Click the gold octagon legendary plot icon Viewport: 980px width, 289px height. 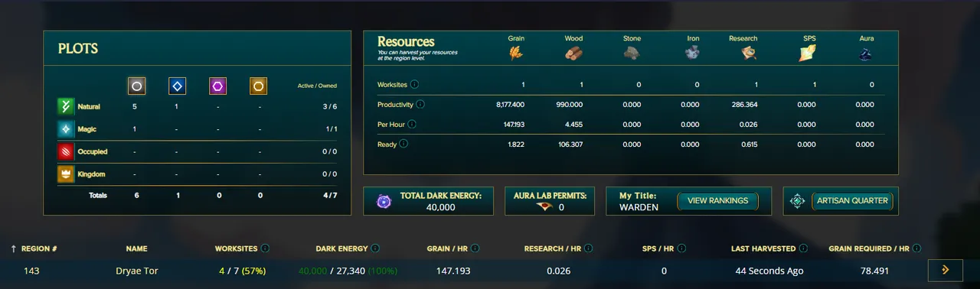click(259, 86)
